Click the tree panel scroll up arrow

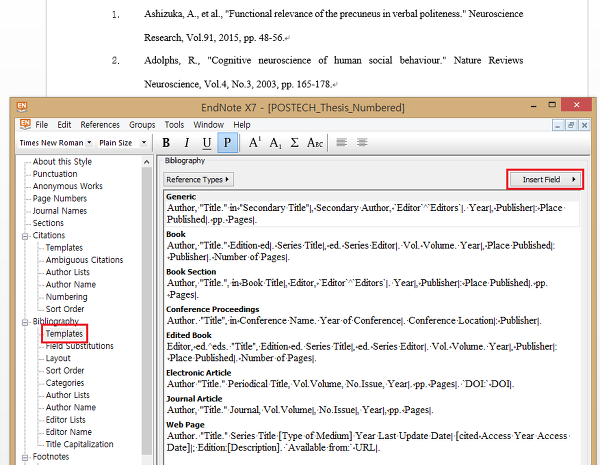pos(147,162)
